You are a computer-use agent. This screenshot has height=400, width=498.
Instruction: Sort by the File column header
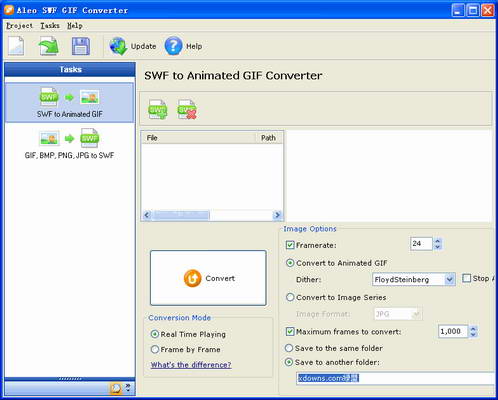[199, 138]
